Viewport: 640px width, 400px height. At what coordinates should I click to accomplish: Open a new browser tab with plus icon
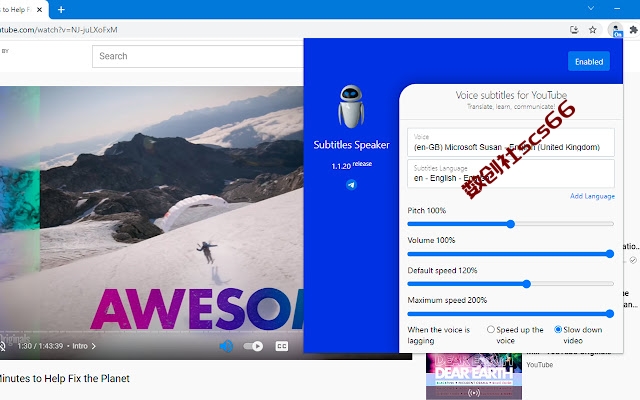pos(61,9)
